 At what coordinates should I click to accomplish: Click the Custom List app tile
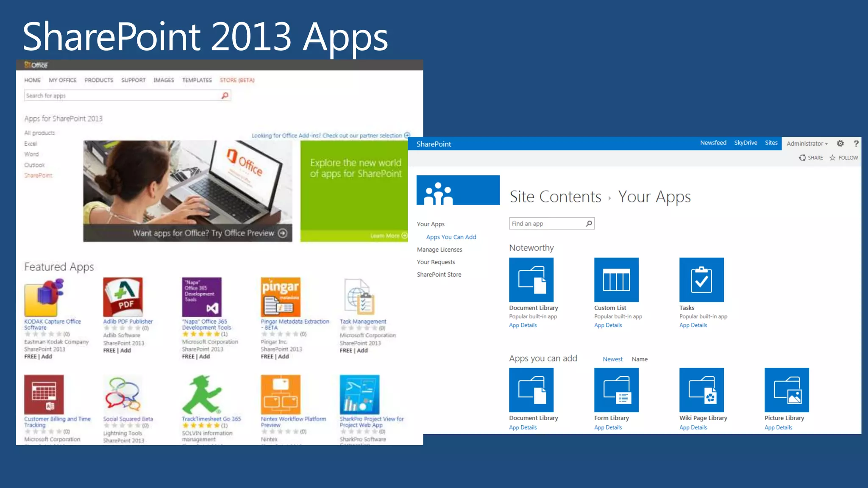pyautogui.click(x=616, y=280)
